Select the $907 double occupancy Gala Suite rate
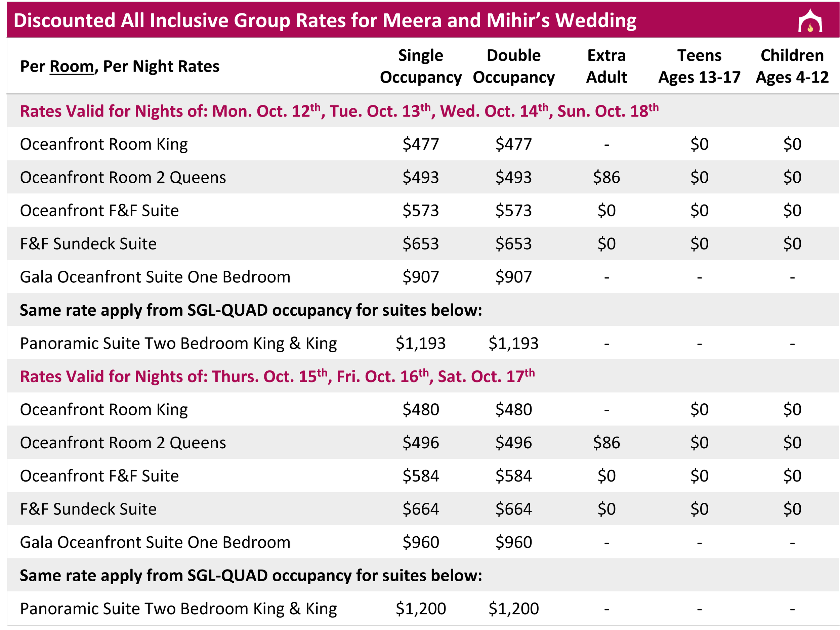 coord(513,277)
